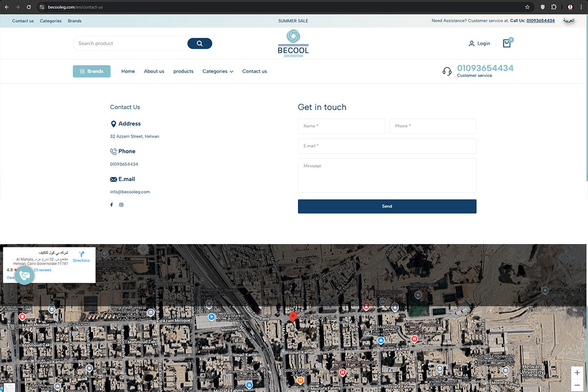Focus the Message text area

tap(387, 175)
